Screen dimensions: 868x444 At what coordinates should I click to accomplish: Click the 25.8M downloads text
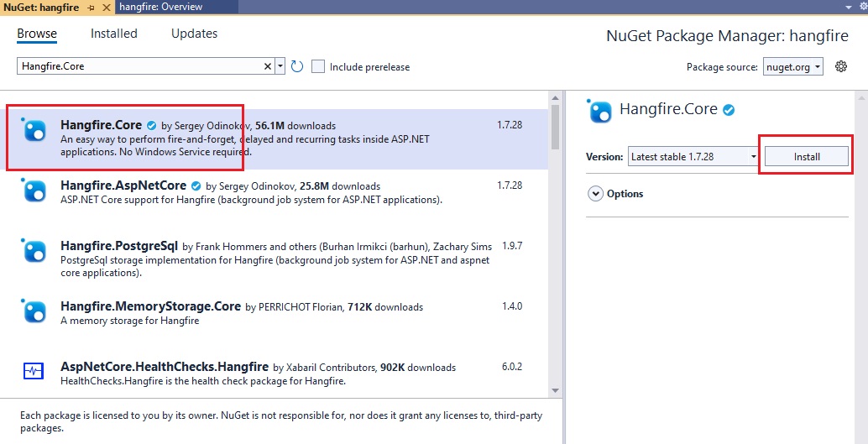tap(341, 186)
